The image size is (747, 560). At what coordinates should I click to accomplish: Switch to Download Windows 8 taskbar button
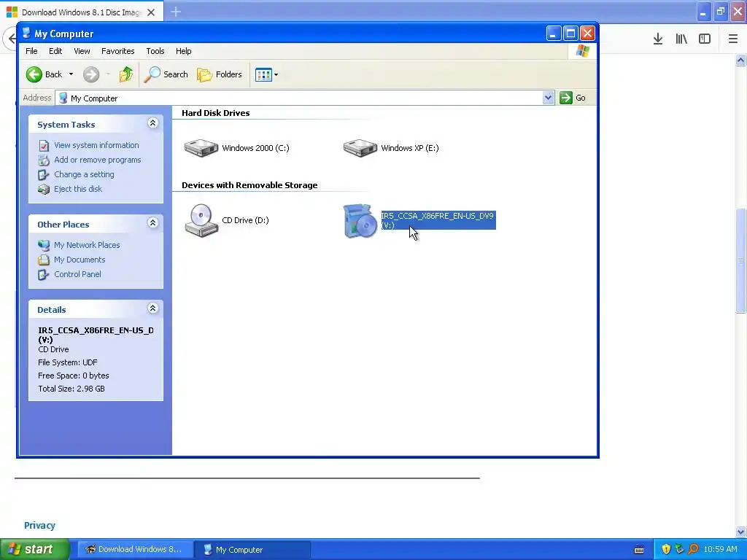135,549
